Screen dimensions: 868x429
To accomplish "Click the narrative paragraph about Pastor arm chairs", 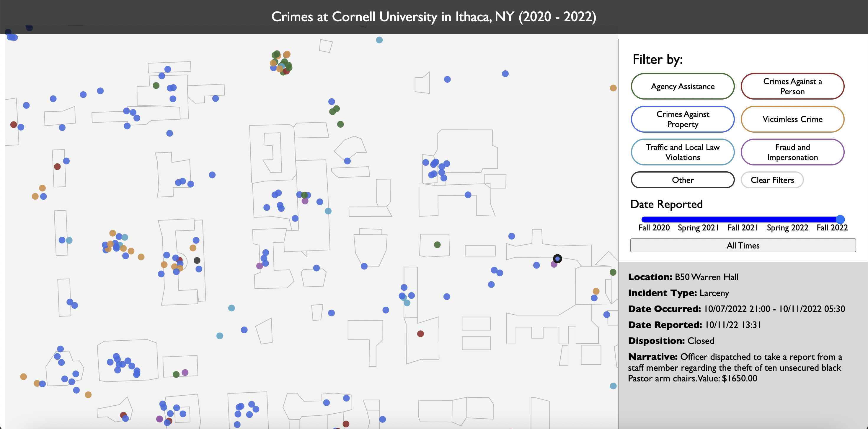I will click(x=735, y=368).
